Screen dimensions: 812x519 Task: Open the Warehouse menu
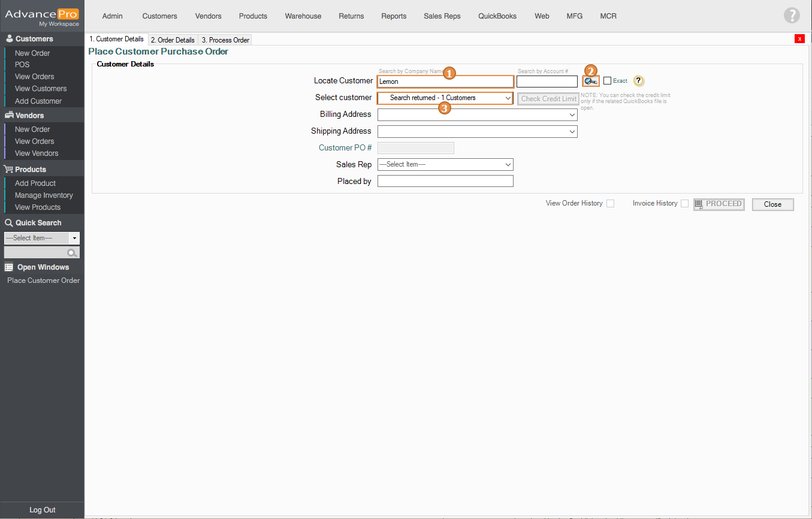click(x=303, y=16)
